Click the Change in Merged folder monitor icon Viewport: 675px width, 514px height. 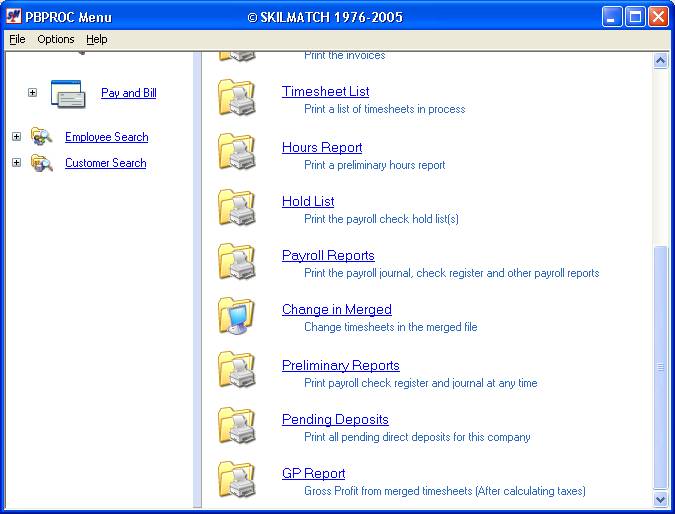[x=236, y=316]
